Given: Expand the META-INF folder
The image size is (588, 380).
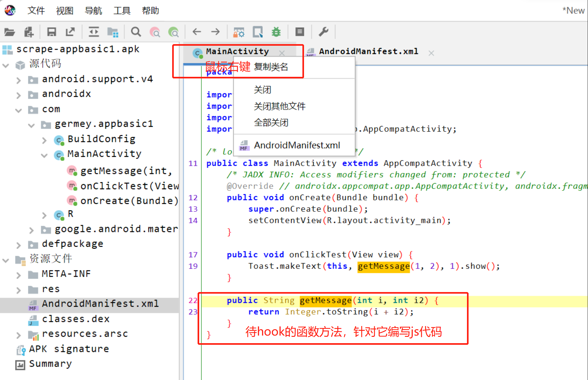Looking at the screenshot, I should coord(18,275).
